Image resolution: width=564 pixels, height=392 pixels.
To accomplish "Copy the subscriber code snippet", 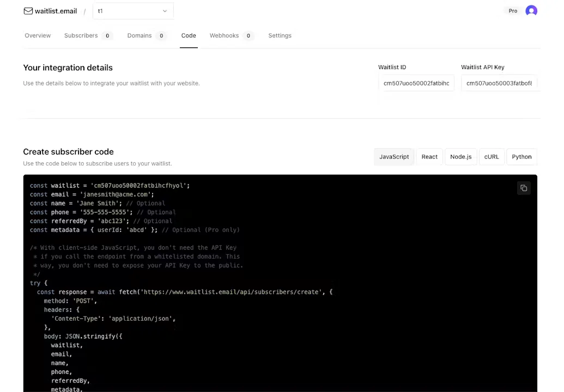I will tap(524, 188).
